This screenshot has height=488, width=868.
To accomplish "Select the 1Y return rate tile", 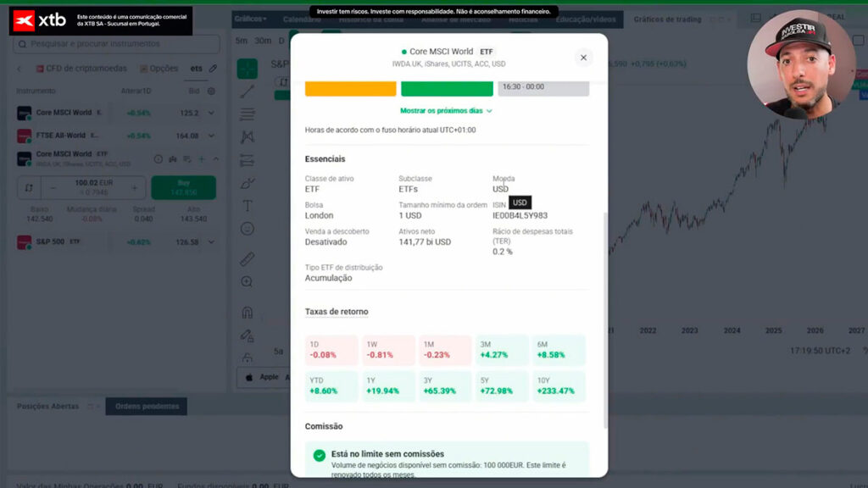I will [388, 385].
